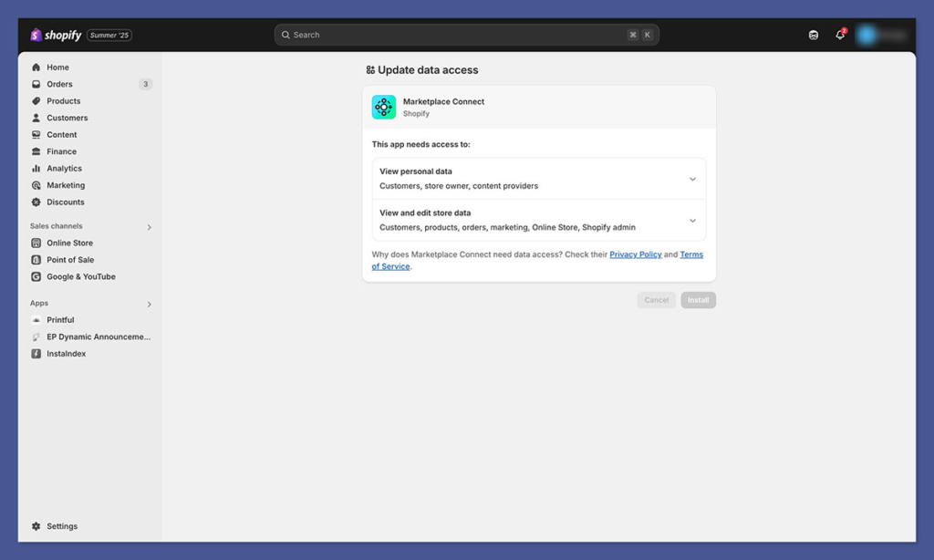Open the notifications bell

839,34
